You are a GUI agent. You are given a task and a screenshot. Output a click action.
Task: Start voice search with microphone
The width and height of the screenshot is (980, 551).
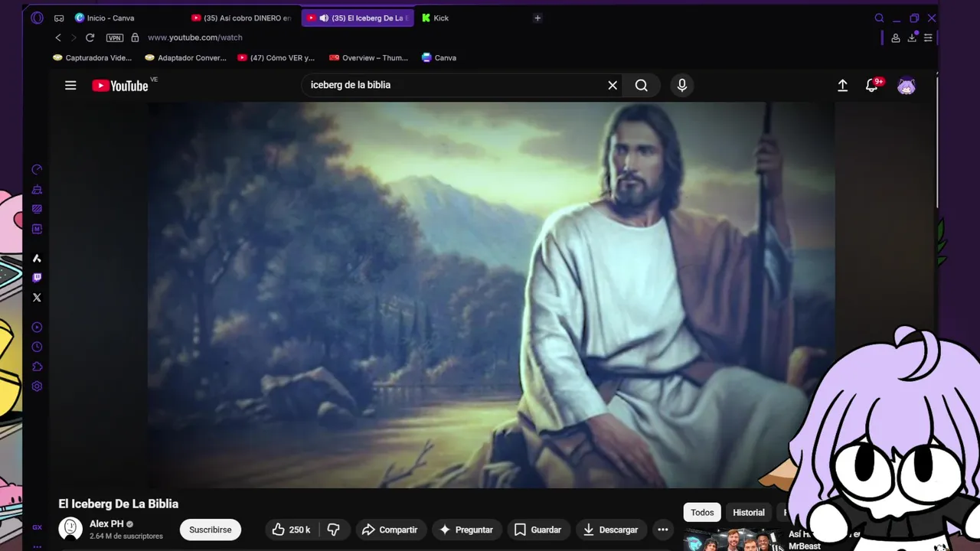(x=682, y=86)
